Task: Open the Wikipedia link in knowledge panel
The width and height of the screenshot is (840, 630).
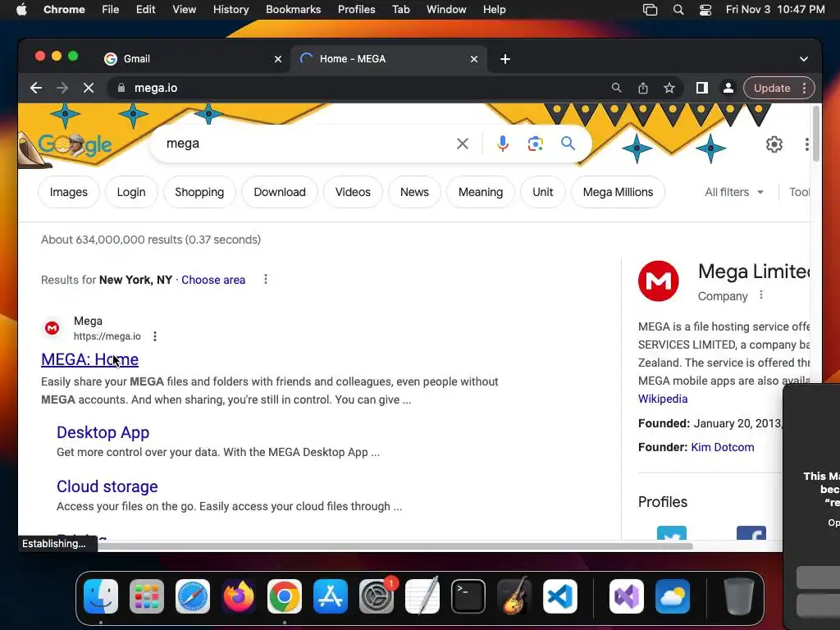Action: 663,399
